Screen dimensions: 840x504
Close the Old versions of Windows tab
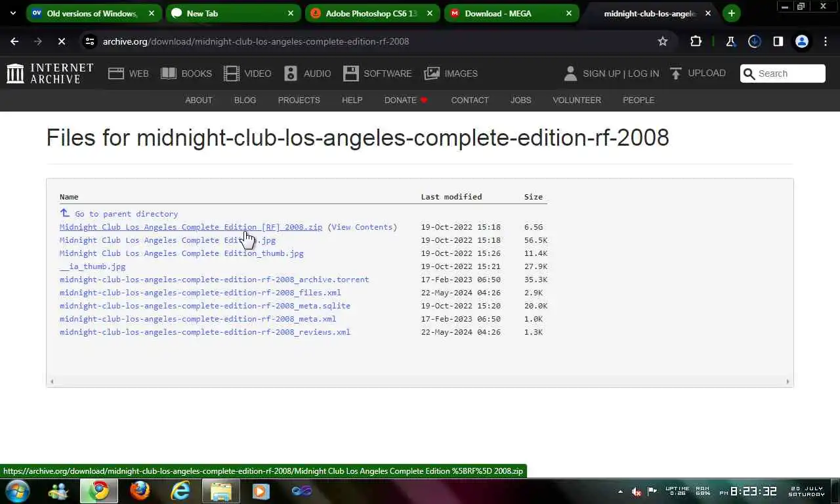click(x=152, y=13)
